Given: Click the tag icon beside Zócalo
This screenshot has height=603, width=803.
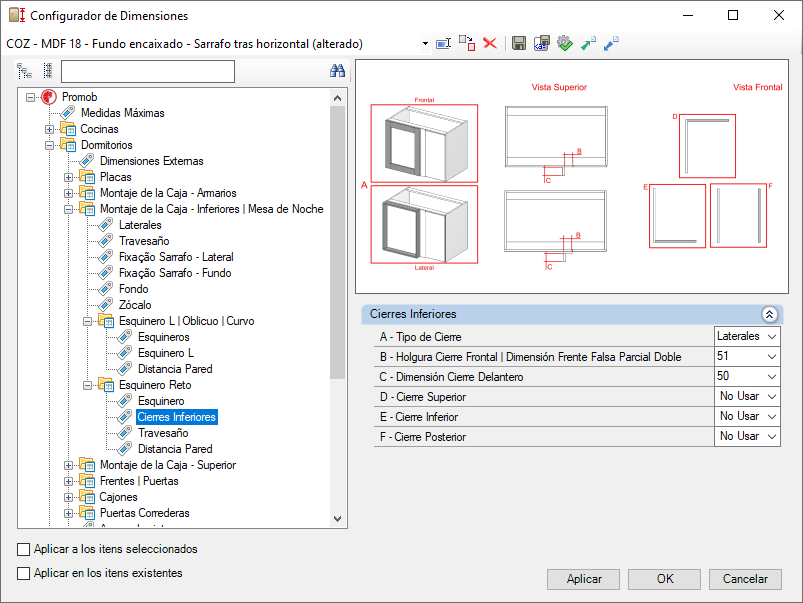Looking at the screenshot, I should 105,305.
